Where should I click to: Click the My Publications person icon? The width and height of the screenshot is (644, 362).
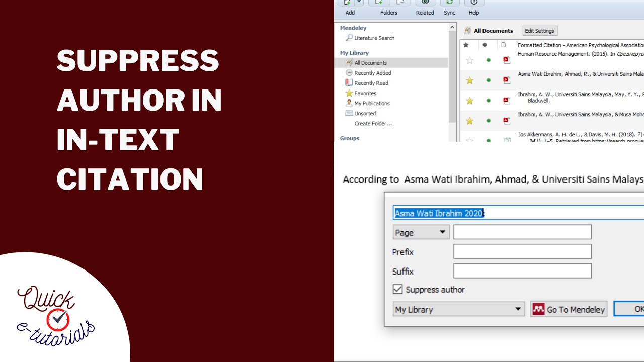click(x=349, y=103)
